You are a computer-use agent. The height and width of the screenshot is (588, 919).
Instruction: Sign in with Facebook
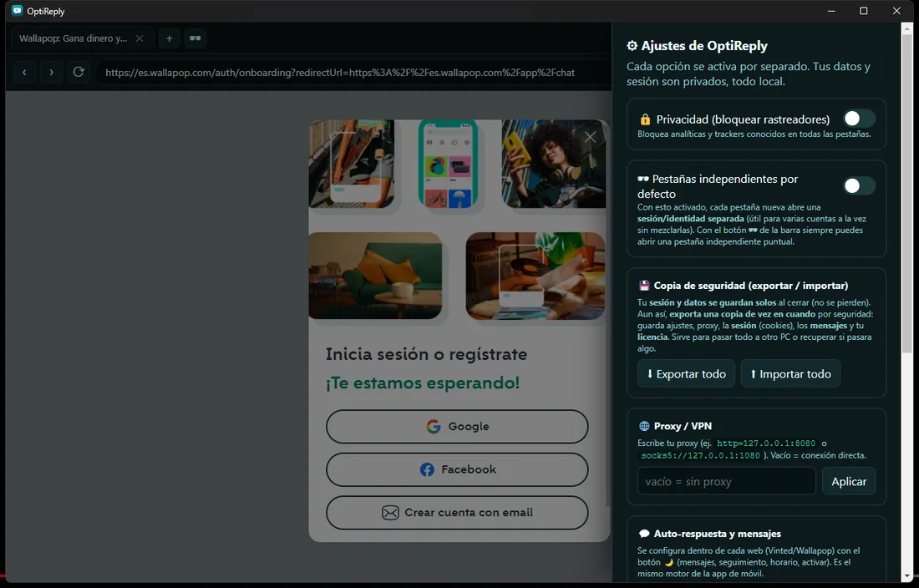tap(457, 469)
